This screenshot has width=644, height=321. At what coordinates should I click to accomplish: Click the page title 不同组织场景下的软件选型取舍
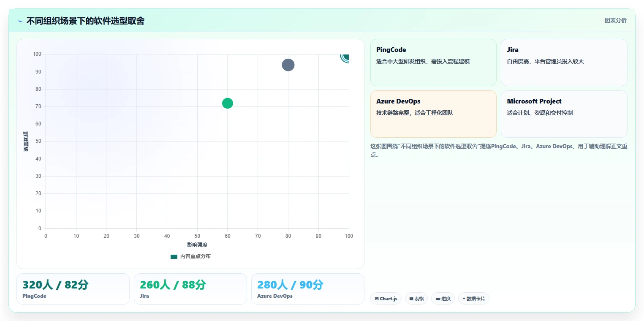(85, 21)
